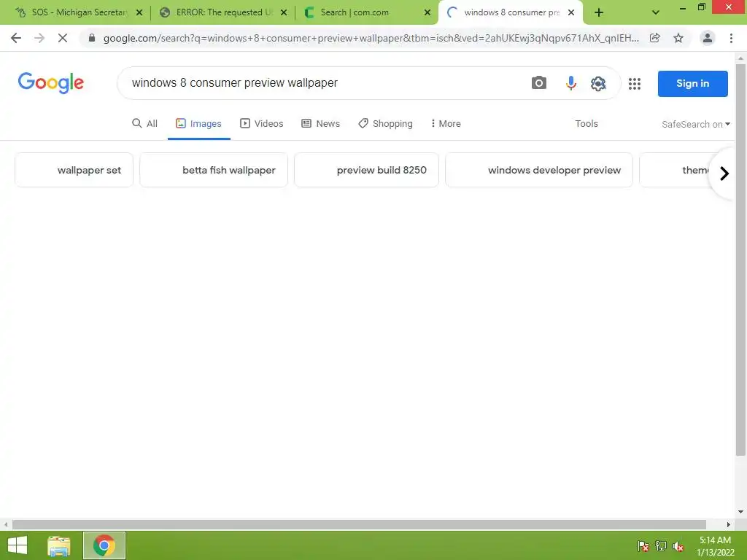Image resolution: width=747 pixels, height=560 pixels.
Task: Click the horizontal page scrollbar
Action: pos(359,524)
